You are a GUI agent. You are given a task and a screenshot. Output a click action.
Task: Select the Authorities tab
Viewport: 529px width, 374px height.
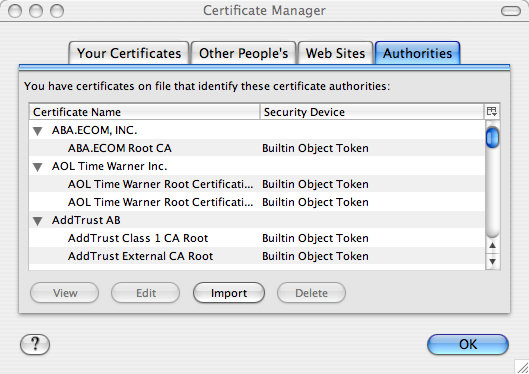pyautogui.click(x=418, y=53)
